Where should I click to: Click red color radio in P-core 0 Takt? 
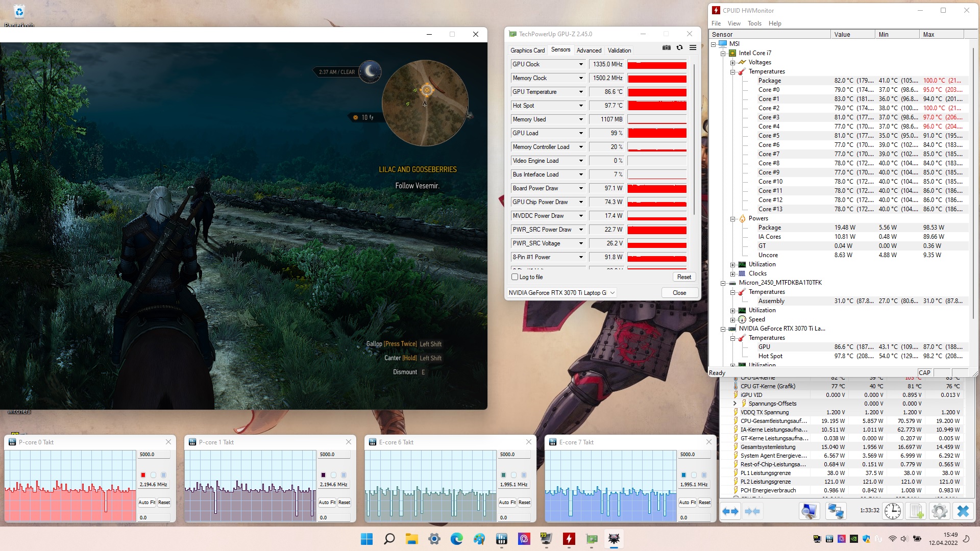(x=143, y=475)
